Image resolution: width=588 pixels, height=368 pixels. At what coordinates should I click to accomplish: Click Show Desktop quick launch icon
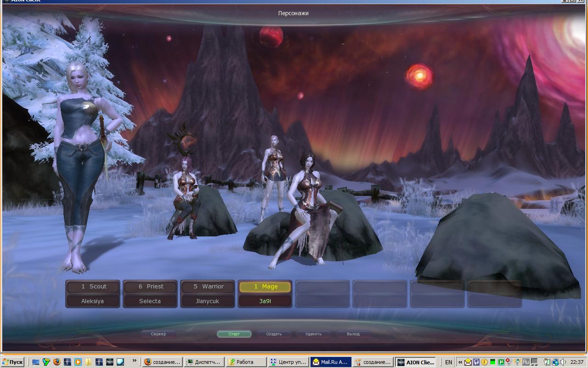click(x=36, y=362)
